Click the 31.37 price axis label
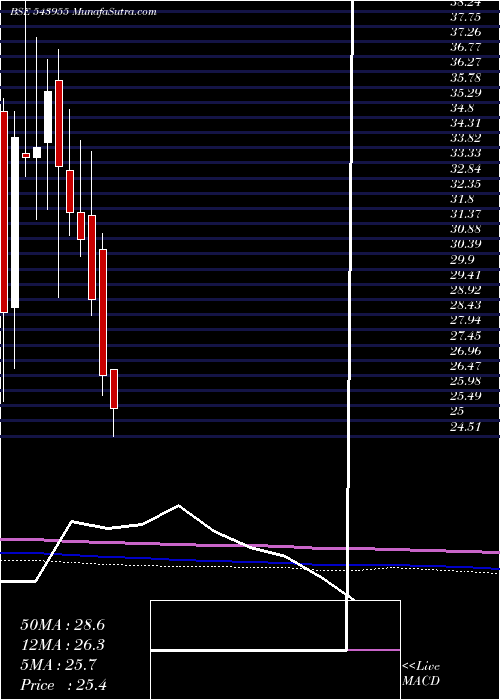The width and height of the screenshot is (500, 700). click(465, 214)
